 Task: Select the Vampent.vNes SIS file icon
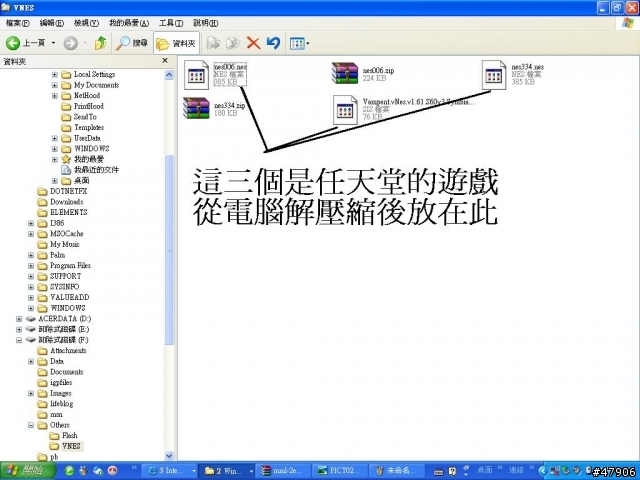coord(345,109)
